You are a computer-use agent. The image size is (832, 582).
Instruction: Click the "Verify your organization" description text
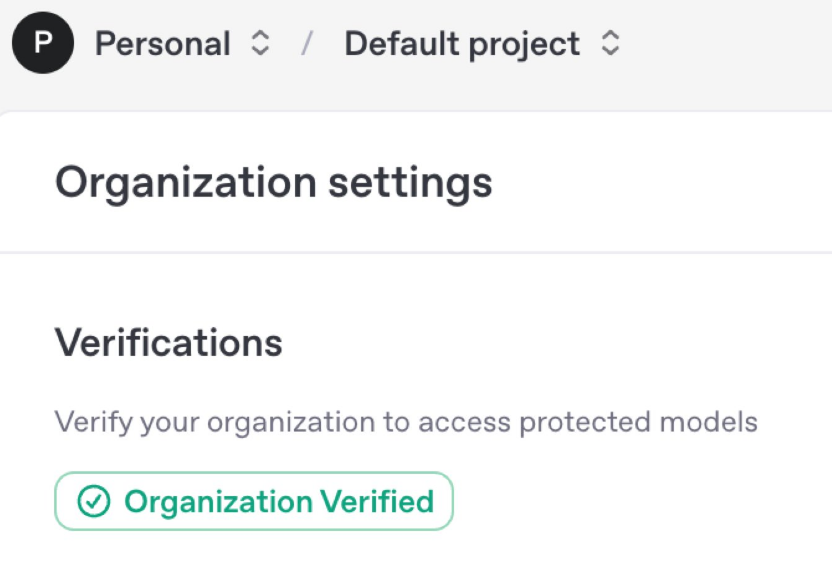406,423
